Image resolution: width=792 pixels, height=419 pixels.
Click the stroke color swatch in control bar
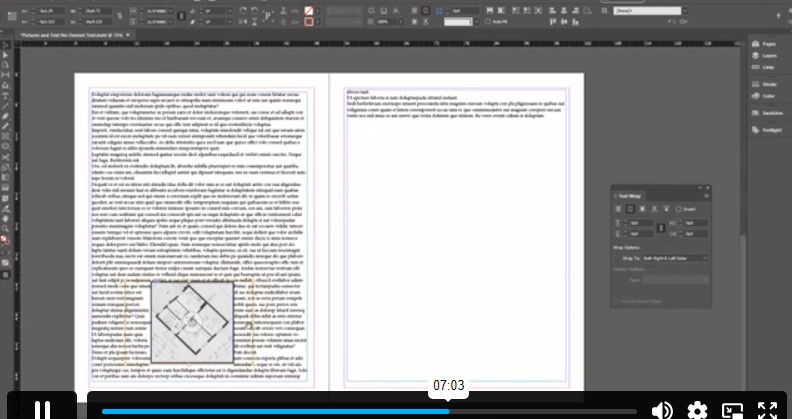click(309, 22)
